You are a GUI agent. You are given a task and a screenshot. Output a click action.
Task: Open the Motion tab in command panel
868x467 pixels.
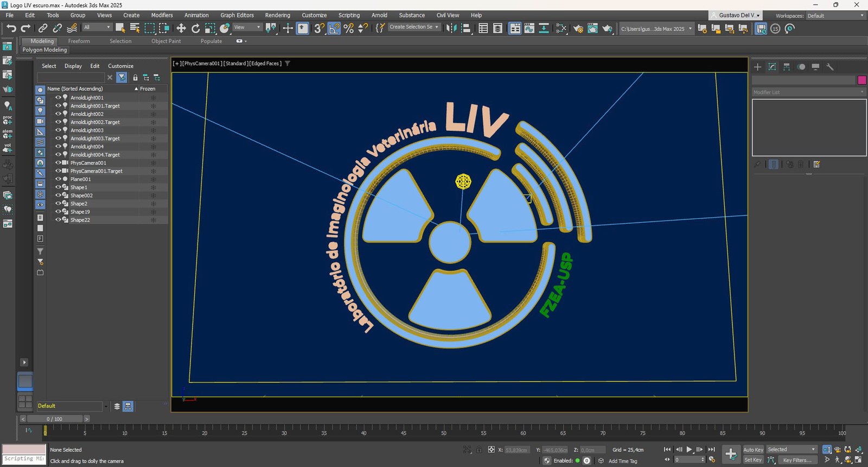801,67
